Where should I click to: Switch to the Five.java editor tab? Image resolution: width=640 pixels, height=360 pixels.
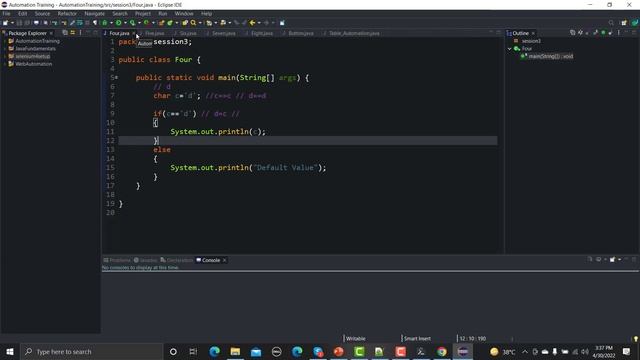pos(154,33)
